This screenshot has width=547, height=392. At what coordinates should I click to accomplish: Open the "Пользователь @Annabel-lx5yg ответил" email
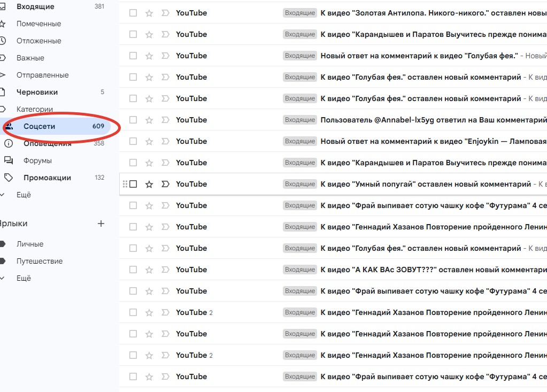click(333, 120)
